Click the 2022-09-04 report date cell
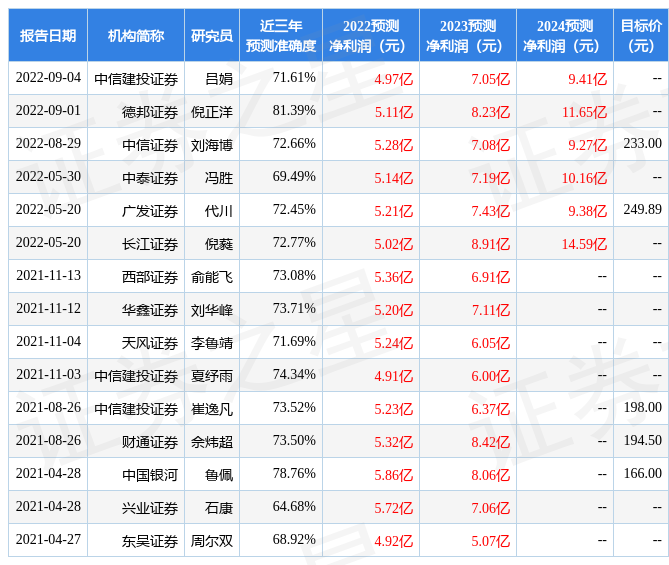This screenshot has width=669, height=565. (x=48, y=77)
